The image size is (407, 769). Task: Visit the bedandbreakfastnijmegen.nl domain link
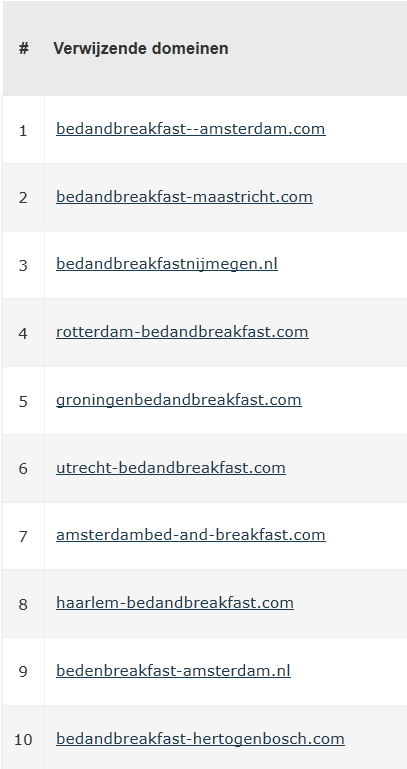click(167, 264)
